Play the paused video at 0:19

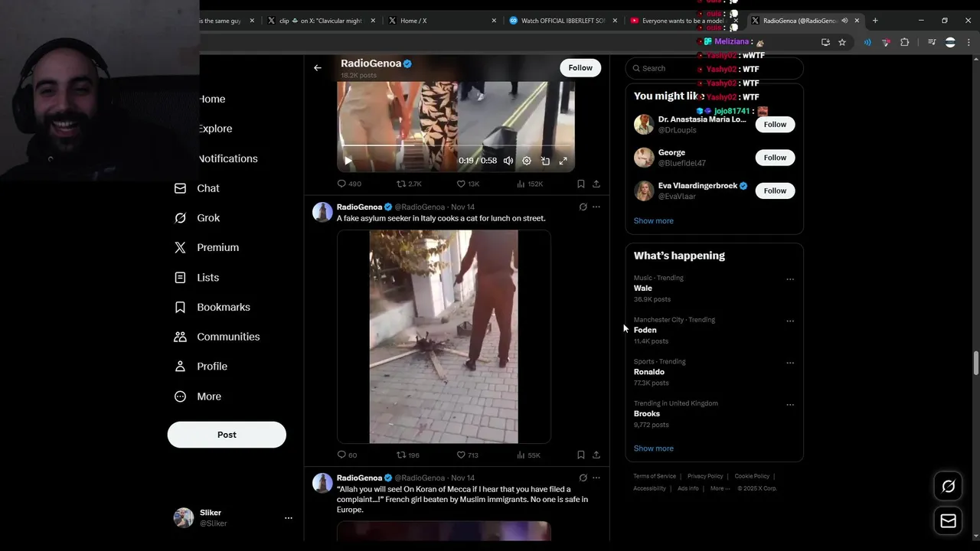coord(348,161)
